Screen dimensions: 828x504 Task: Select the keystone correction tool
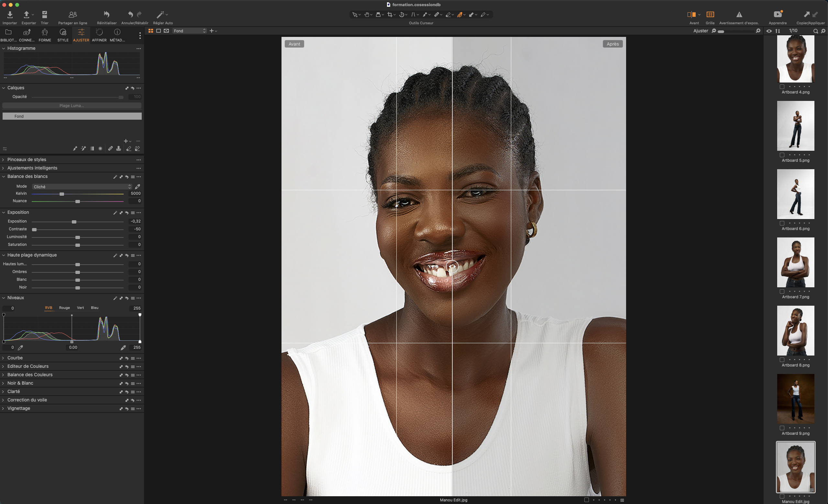pos(413,15)
